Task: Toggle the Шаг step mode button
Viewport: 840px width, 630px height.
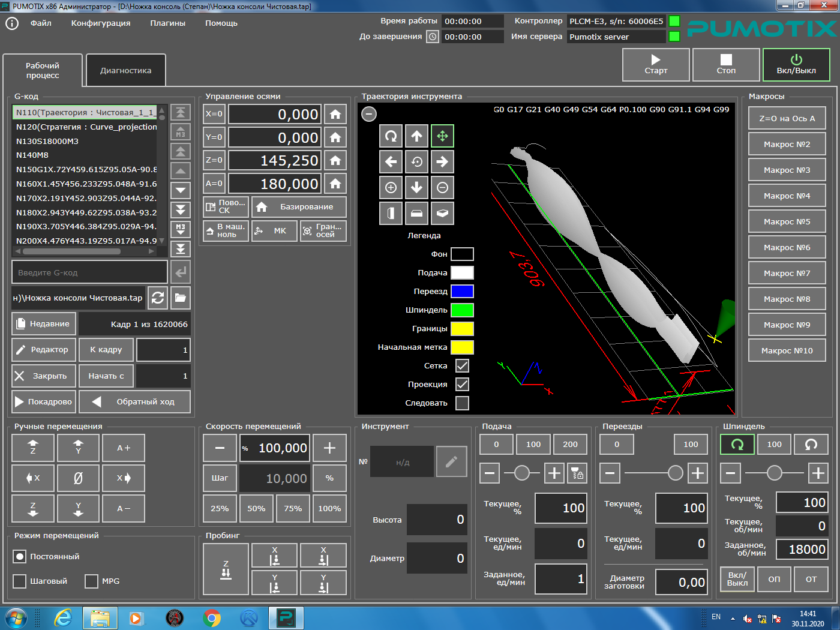Action: 220,478
